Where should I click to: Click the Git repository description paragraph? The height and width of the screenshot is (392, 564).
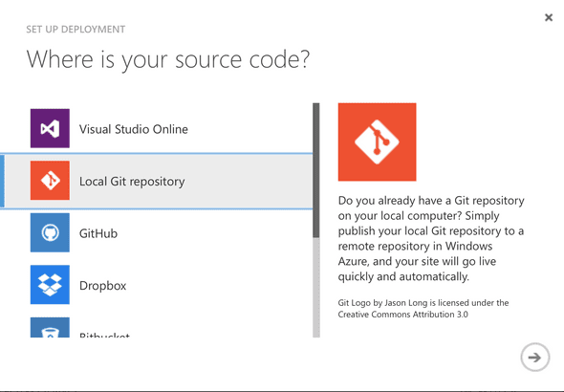(431, 238)
